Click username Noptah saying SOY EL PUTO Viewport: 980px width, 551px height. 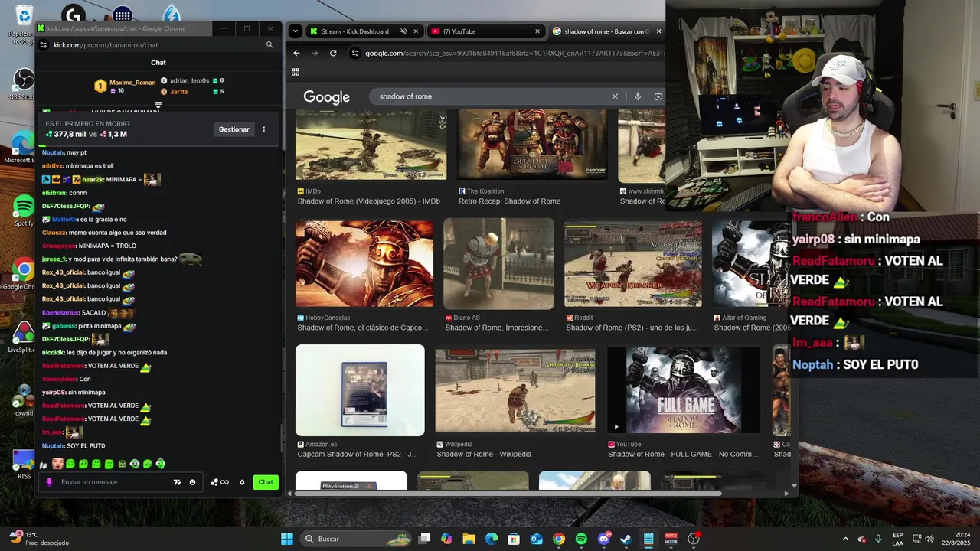[x=53, y=445]
